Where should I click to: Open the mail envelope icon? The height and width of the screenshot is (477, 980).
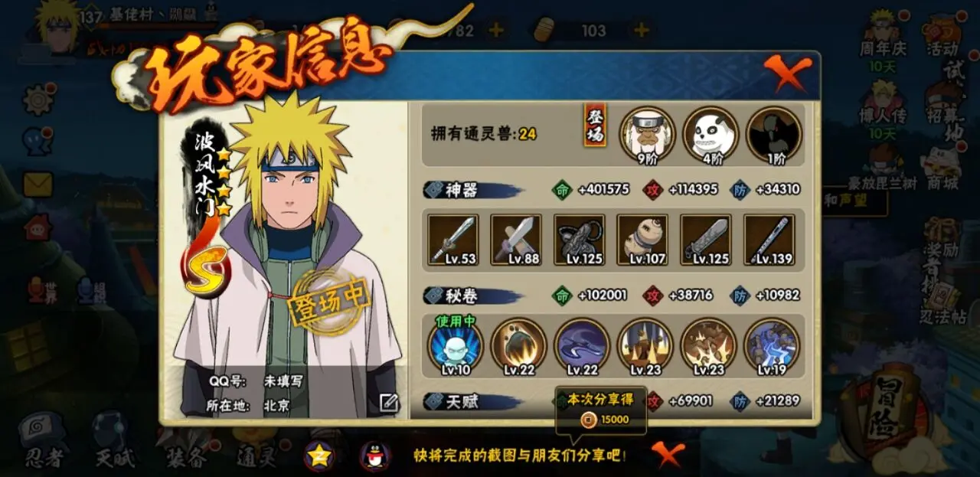(x=38, y=185)
